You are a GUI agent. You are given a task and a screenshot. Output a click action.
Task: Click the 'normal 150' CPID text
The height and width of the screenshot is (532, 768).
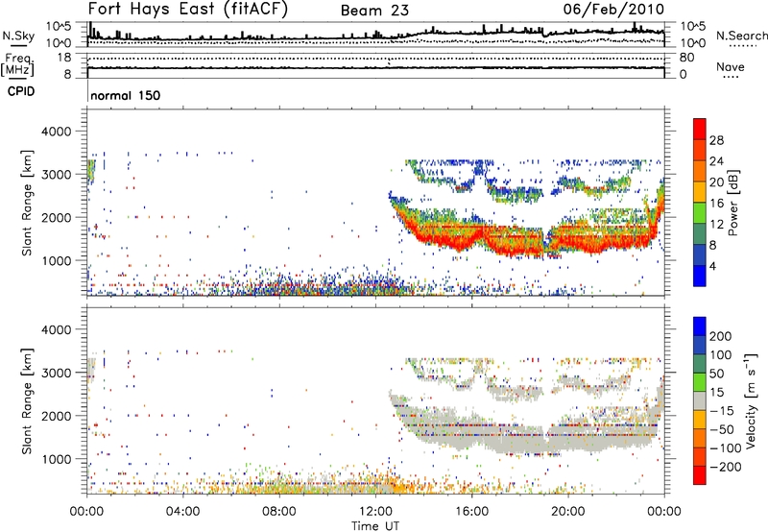[126, 95]
